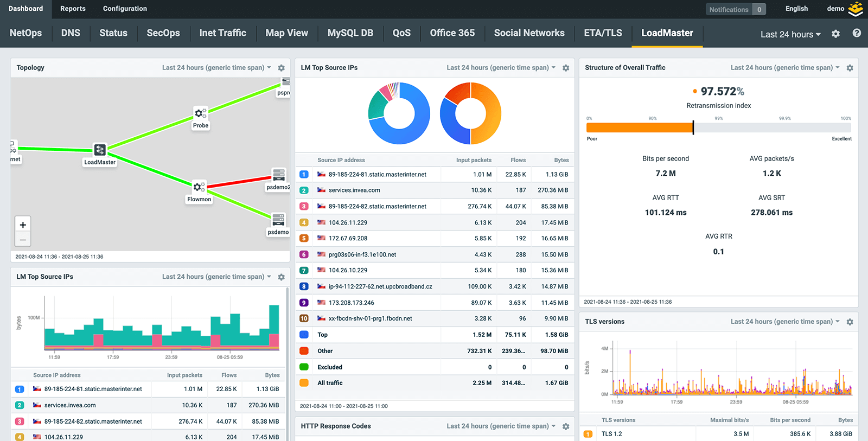The height and width of the screenshot is (441, 868).
Task: Sort center table by Flows column
Action: coord(518,160)
